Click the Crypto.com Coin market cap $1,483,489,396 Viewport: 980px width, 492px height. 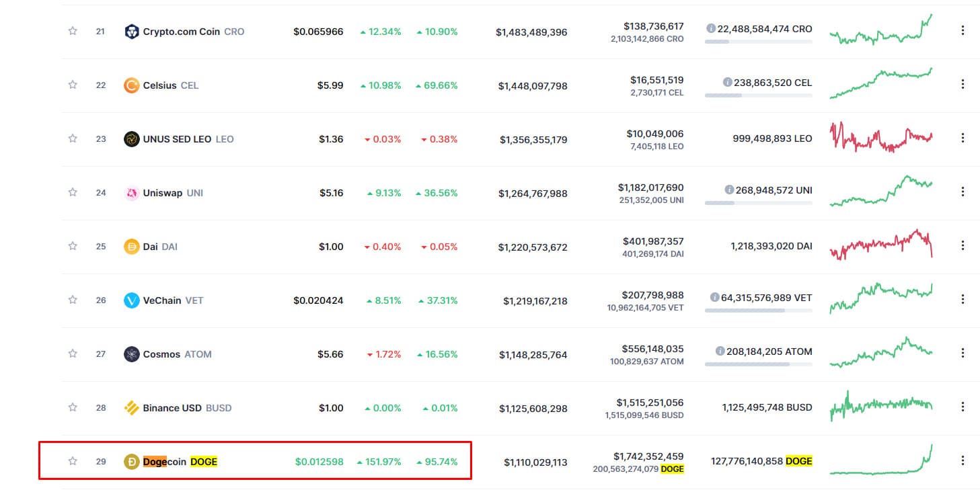pyautogui.click(x=531, y=32)
